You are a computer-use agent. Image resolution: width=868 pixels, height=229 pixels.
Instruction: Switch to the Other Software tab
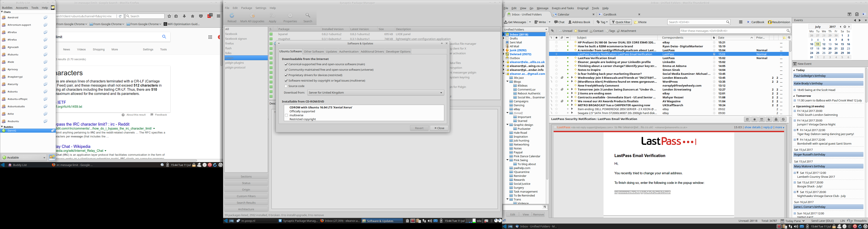[x=313, y=52]
